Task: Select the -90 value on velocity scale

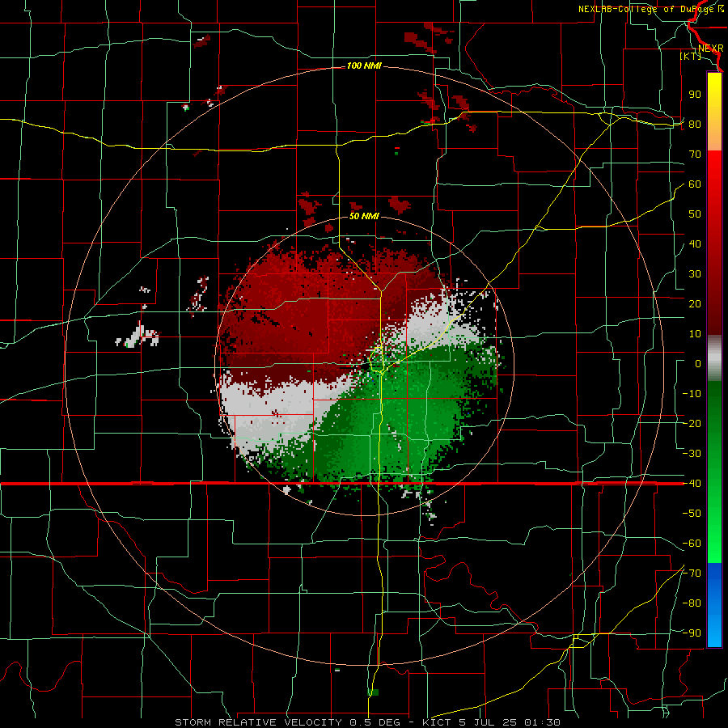Action: point(692,633)
